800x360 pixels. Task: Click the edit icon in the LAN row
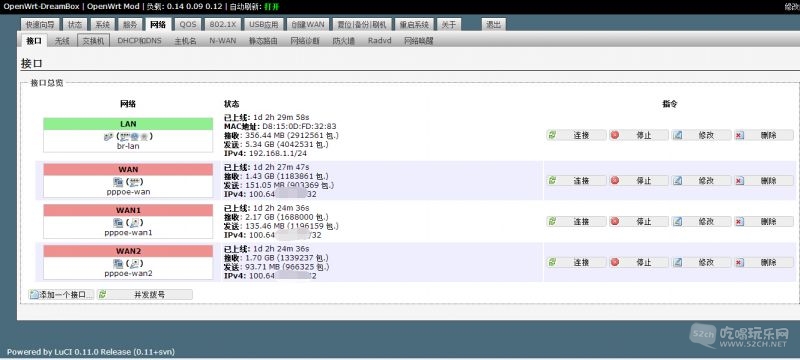pos(678,135)
